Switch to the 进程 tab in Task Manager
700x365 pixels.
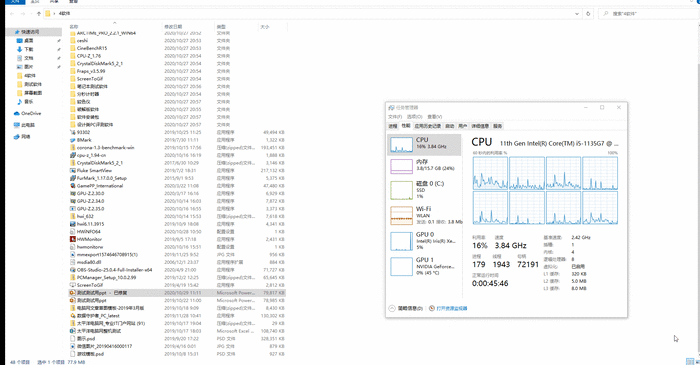[392, 126]
